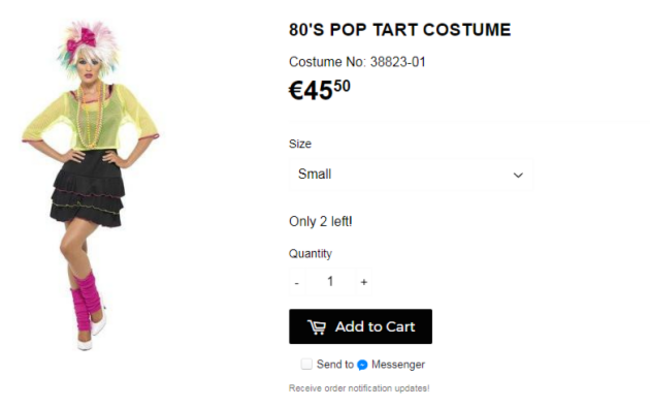
Task: Click the Size label above the dropdown
Action: point(300,144)
